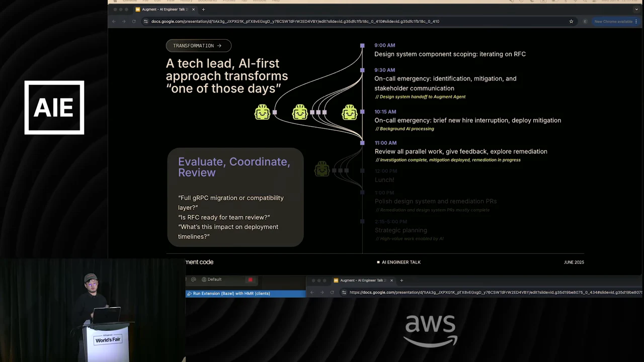Click the rightmost yellow agent robot icon
Image resolution: width=644 pixels, height=362 pixels.
(349, 112)
